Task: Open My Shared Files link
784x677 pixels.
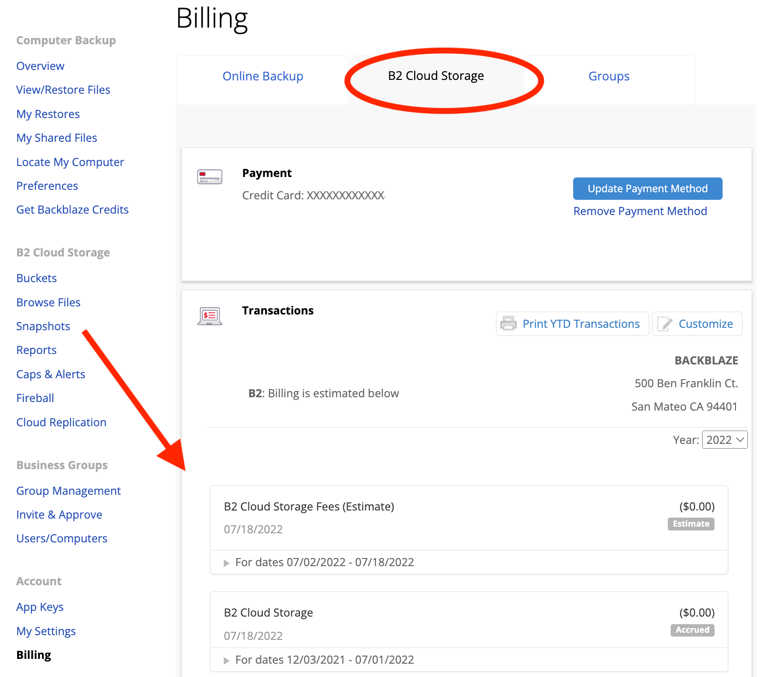Action: click(57, 138)
